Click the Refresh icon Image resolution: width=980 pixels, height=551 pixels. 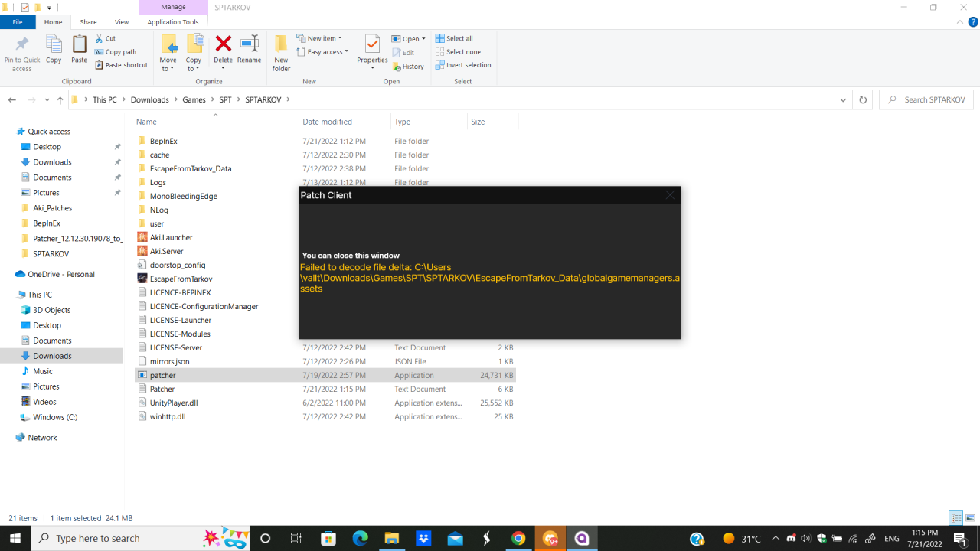click(863, 100)
